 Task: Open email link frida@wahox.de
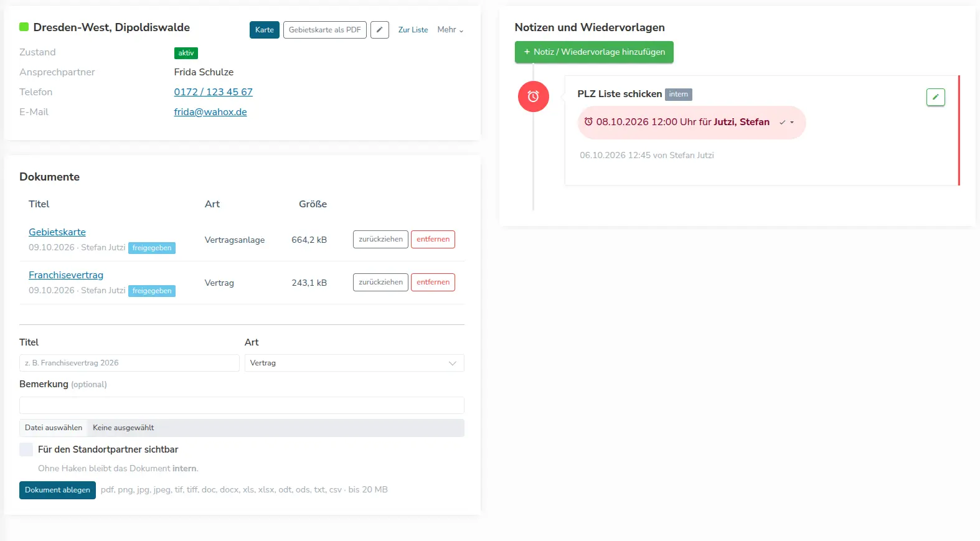(x=210, y=112)
